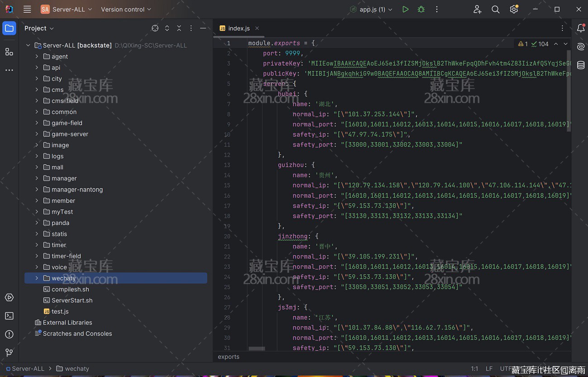The width and height of the screenshot is (588, 377).
Task: Click the green Run button
Action: (x=405, y=9)
